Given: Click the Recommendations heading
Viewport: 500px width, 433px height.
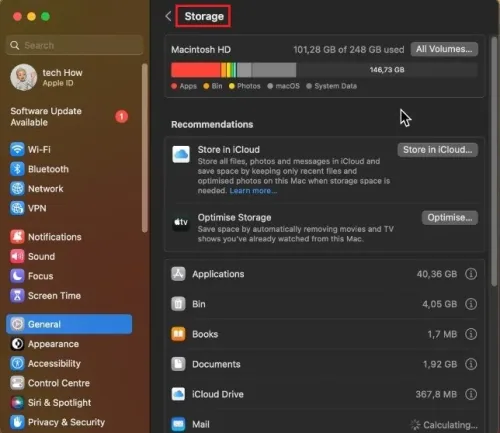Looking at the screenshot, I should 212,124.
